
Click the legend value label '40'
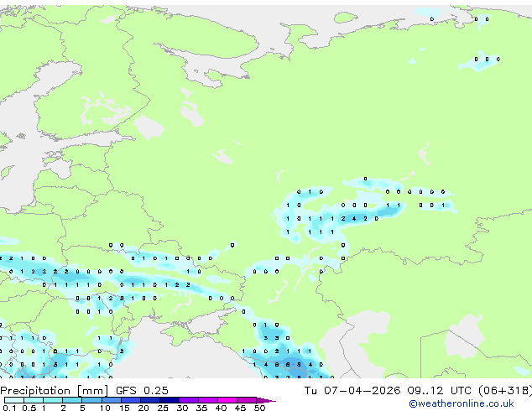221,408
